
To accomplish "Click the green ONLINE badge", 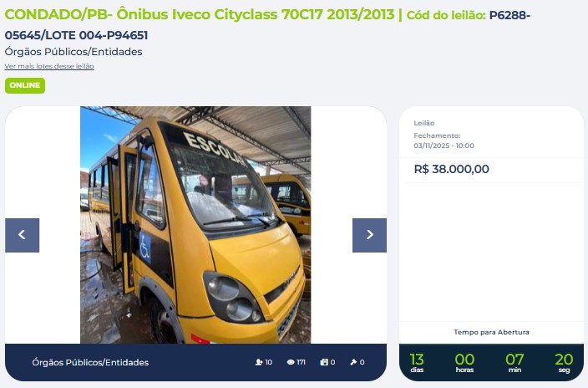I will click(x=25, y=85).
